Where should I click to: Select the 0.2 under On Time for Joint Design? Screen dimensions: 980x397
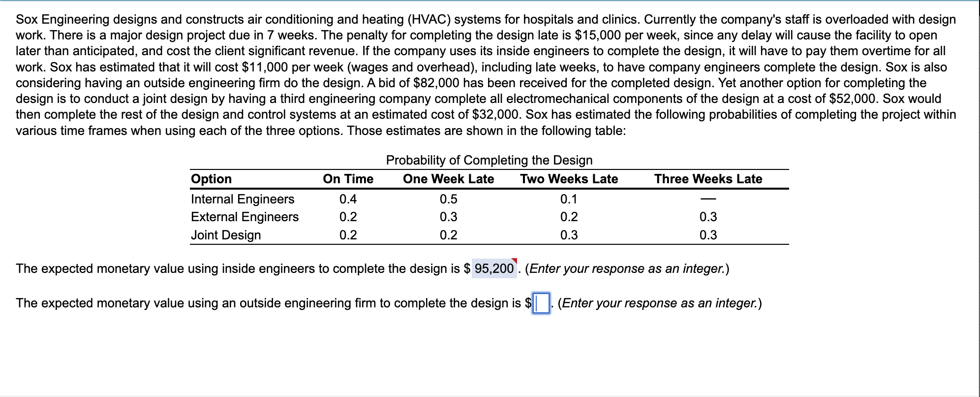348,235
